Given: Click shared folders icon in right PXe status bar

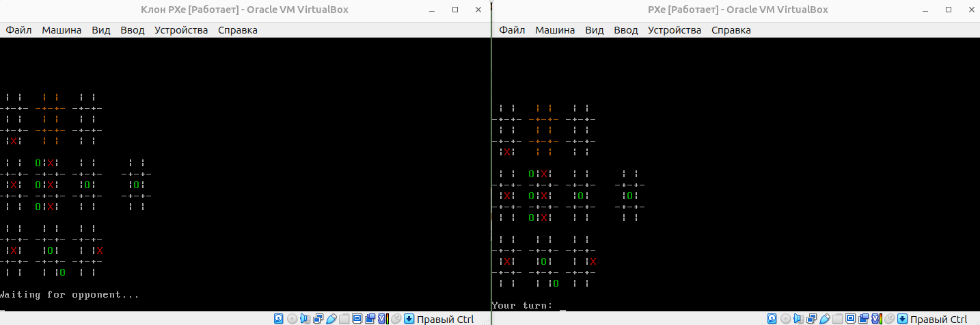Looking at the screenshot, I should tap(837, 319).
